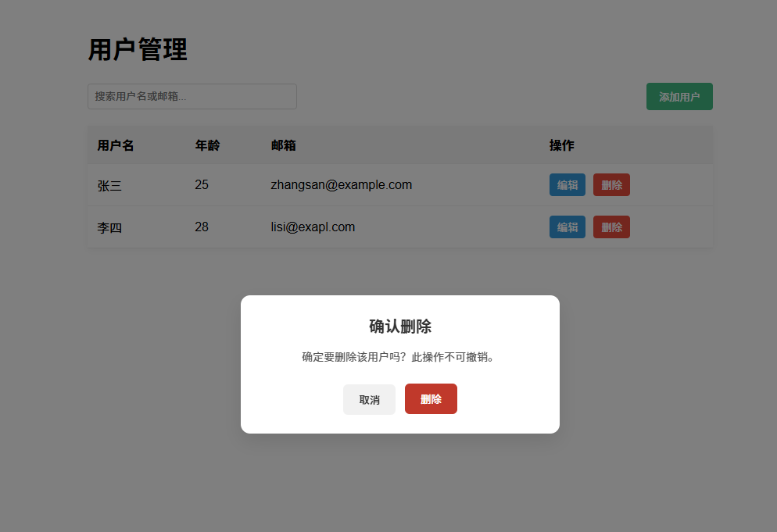Click the 添加用户 button
Viewport: 777px width, 532px height.
point(679,97)
